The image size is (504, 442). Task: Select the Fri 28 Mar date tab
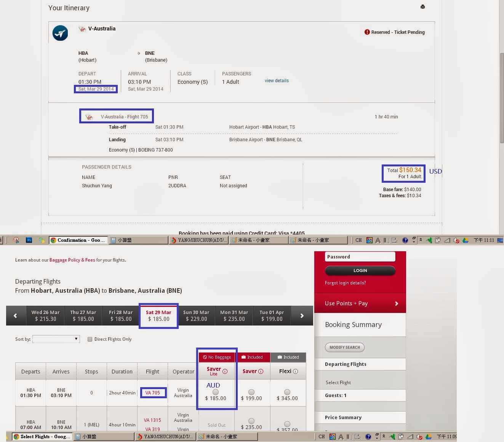121,316
